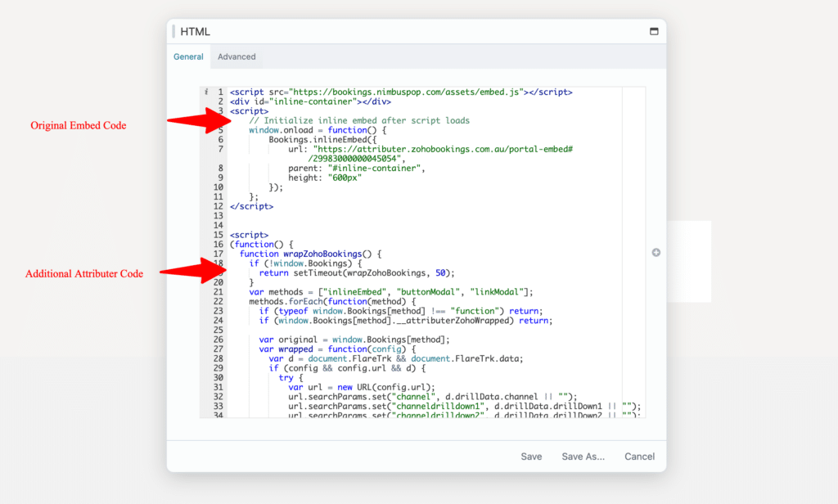Maximize the HTML module window icon

coord(654,32)
